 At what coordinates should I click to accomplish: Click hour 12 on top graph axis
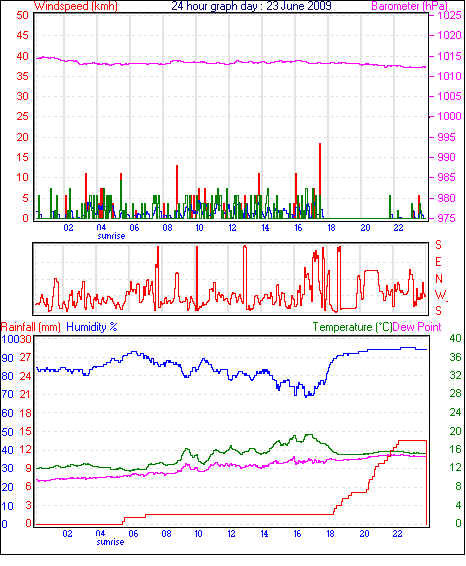(x=232, y=228)
